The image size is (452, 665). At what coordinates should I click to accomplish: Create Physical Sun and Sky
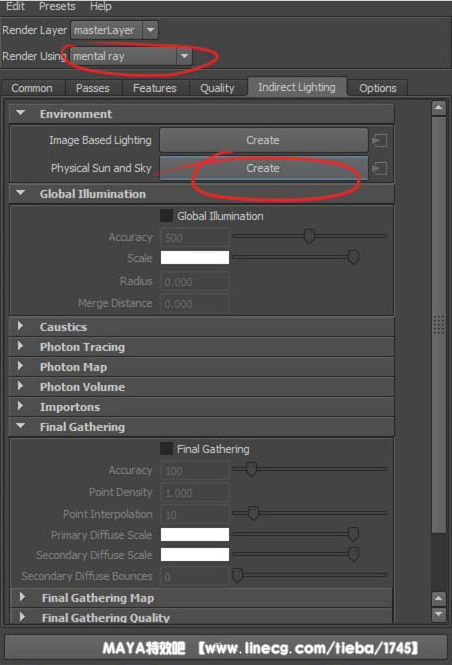tap(263, 168)
